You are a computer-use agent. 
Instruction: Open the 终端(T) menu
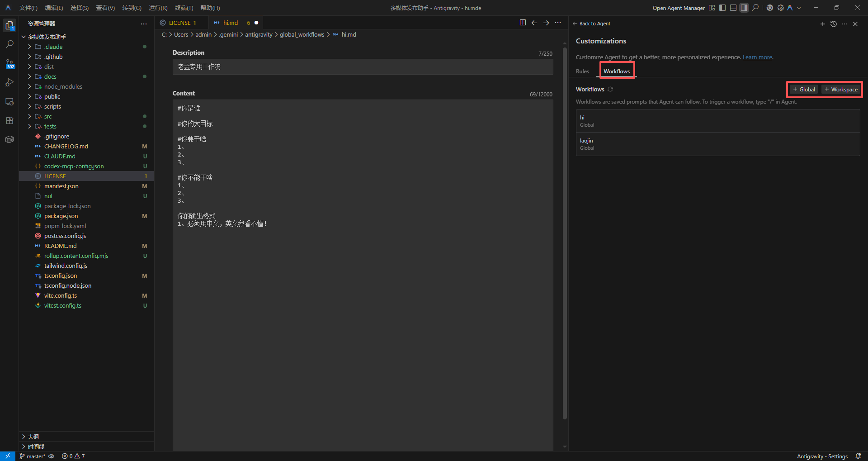pos(184,8)
